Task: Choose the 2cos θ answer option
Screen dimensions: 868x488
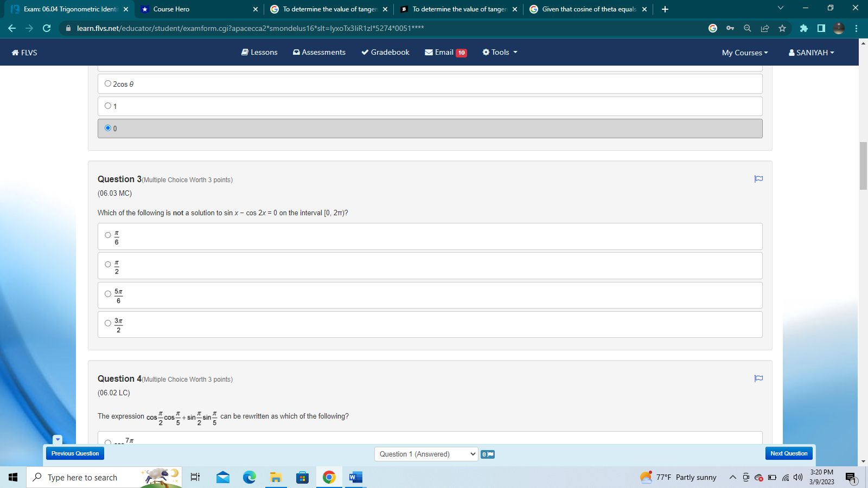Action: [108, 83]
